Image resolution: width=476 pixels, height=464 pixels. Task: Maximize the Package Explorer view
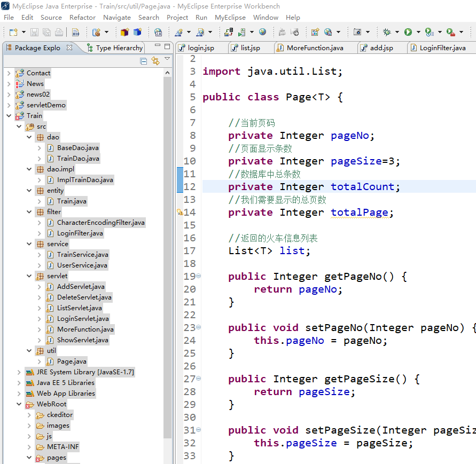[167, 46]
